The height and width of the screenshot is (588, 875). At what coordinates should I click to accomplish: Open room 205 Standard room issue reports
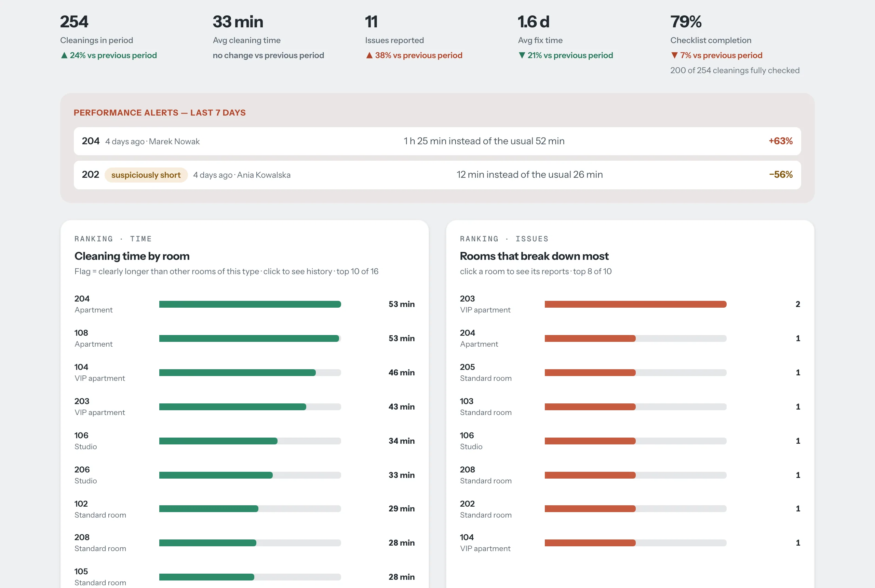coord(630,372)
